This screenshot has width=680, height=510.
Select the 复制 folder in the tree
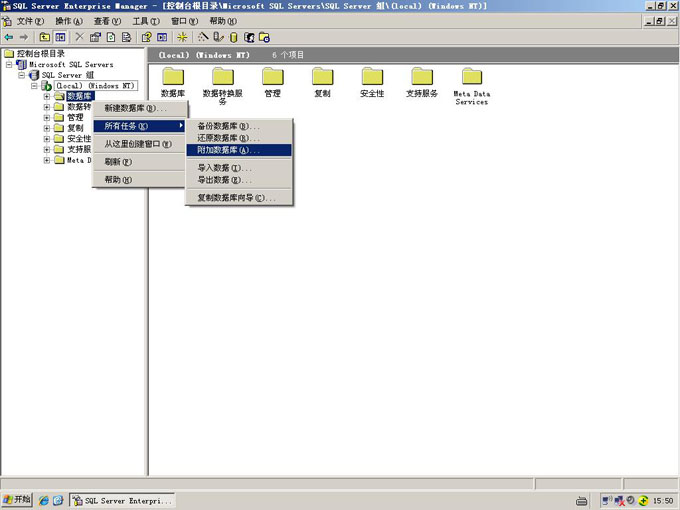pyautogui.click(x=75, y=128)
